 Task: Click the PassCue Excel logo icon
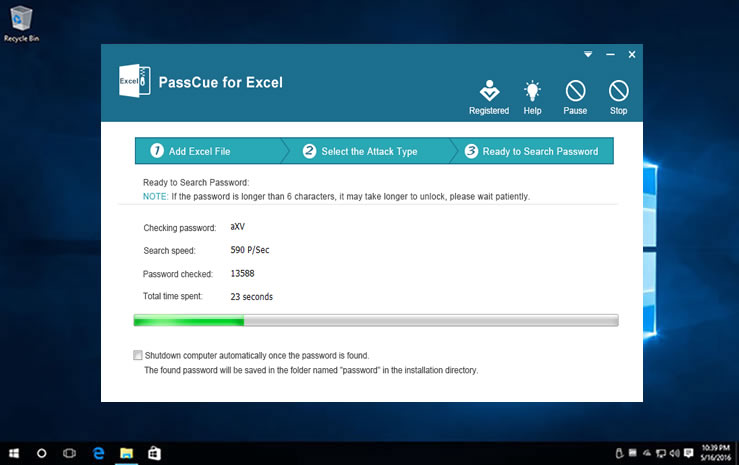[134, 81]
